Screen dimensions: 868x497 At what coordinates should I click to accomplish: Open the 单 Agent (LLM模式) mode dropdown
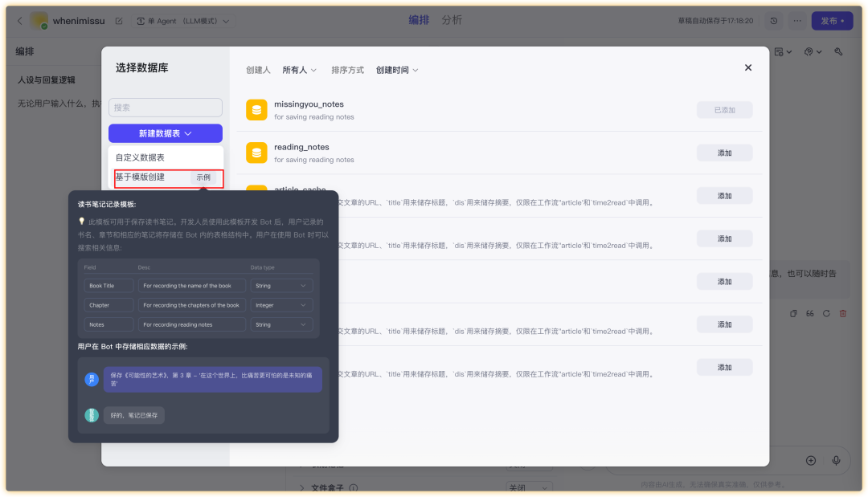click(183, 21)
